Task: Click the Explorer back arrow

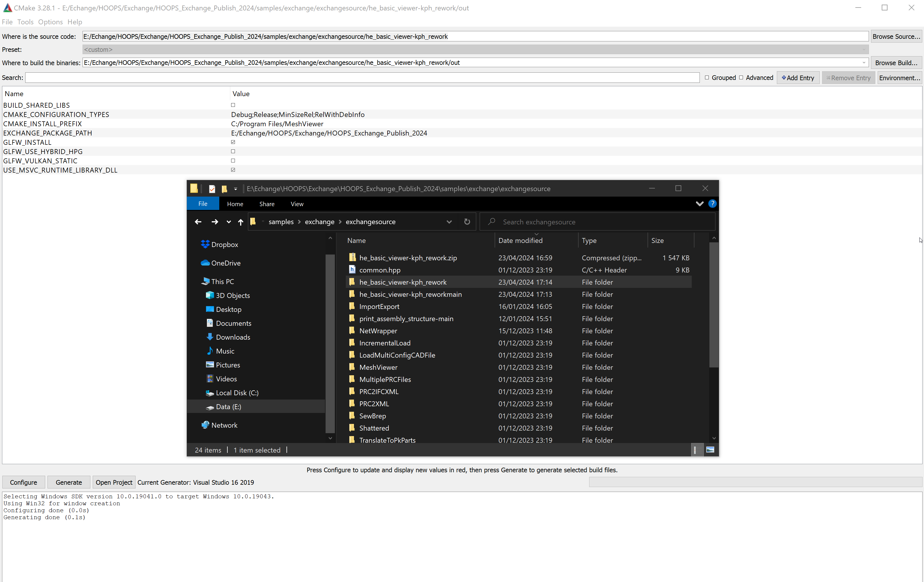Action: (x=198, y=222)
